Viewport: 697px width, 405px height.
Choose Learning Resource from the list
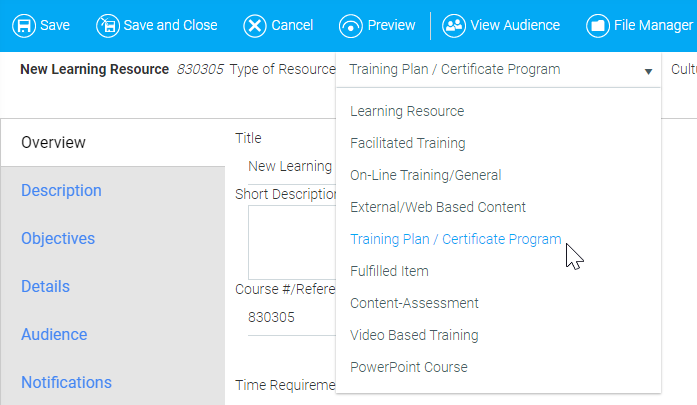click(407, 111)
